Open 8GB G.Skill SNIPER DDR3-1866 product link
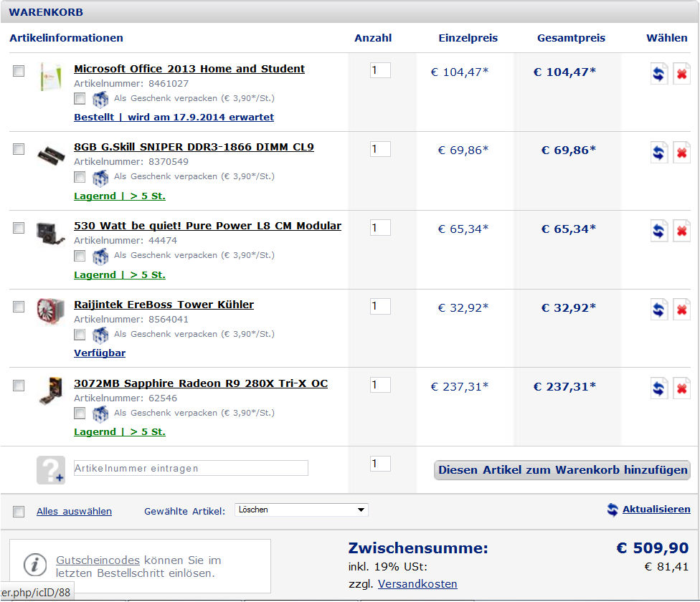700x602 pixels. (194, 147)
